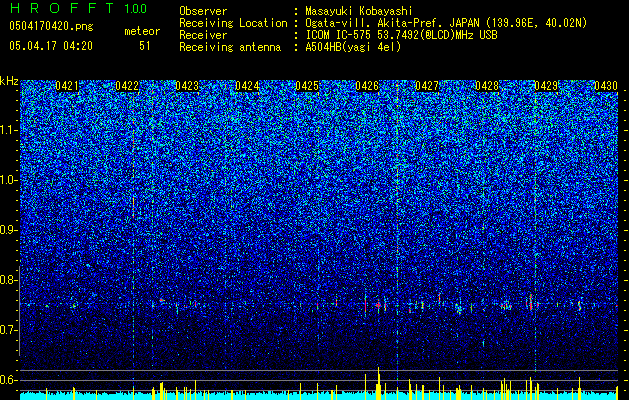Viewport: 629px width, 400px height.
Task: Click the tallest yellow peak near 0426
Action: point(378,383)
